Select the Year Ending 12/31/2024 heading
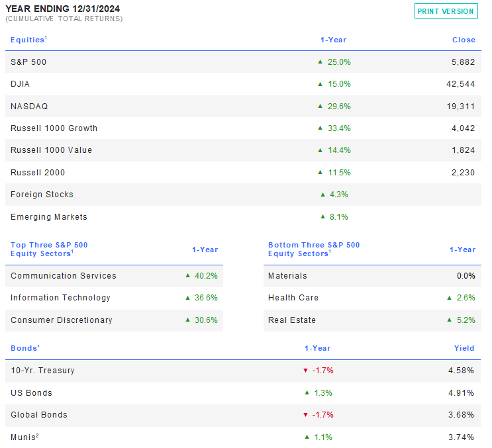The height and width of the screenshot is (448, 492). [x=62, y=9]
